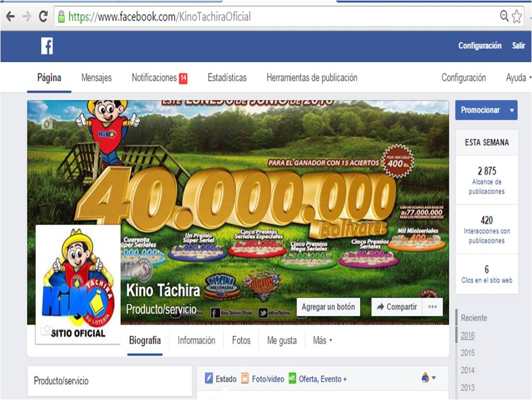
Task: Click the Estado composer option
Action: point(221,379)
